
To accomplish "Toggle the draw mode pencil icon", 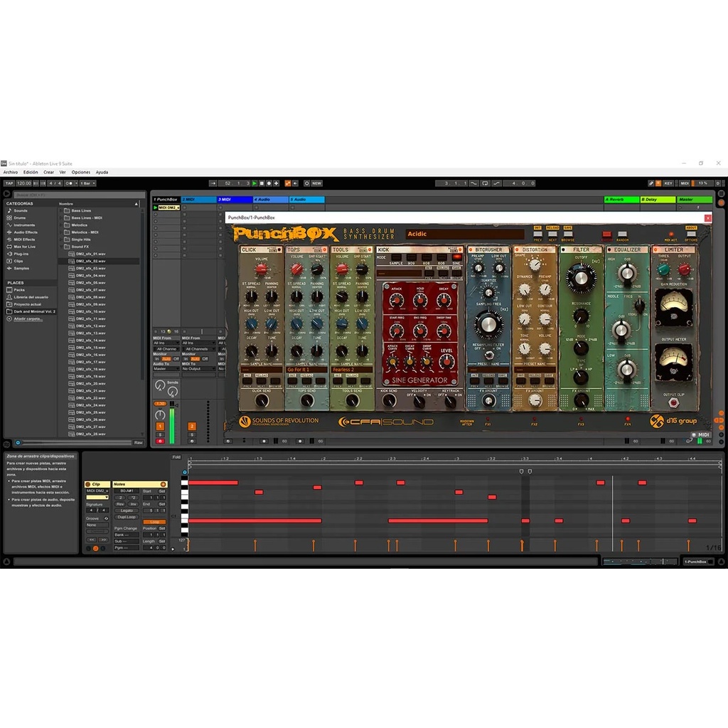I will point(651,183).
